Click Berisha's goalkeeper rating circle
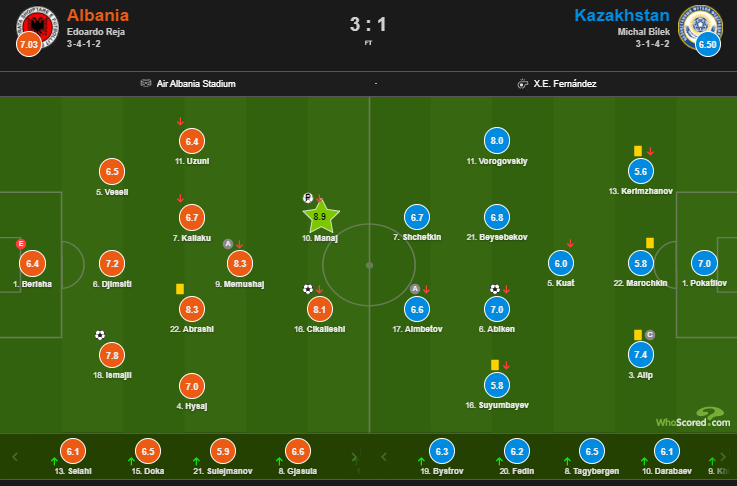 [33, 263]
